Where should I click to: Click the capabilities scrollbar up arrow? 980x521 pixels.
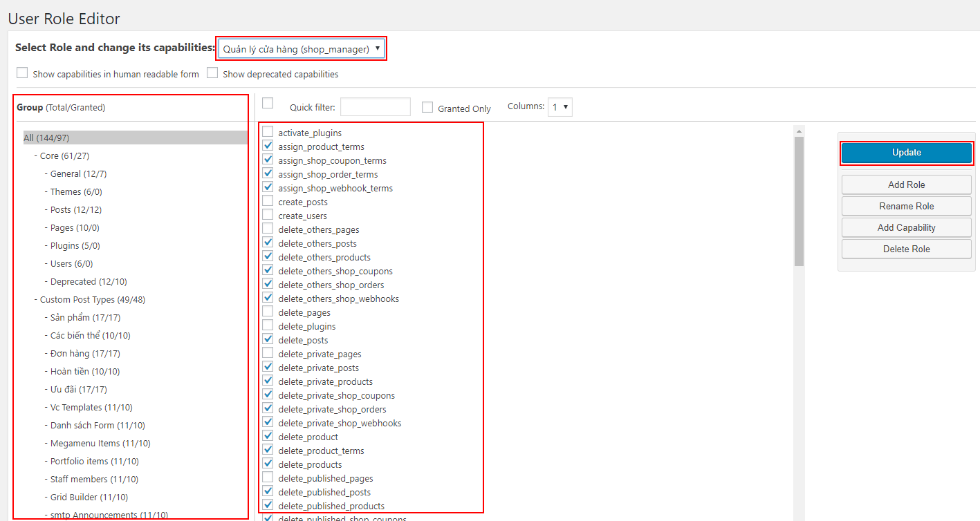click(799, 131)
